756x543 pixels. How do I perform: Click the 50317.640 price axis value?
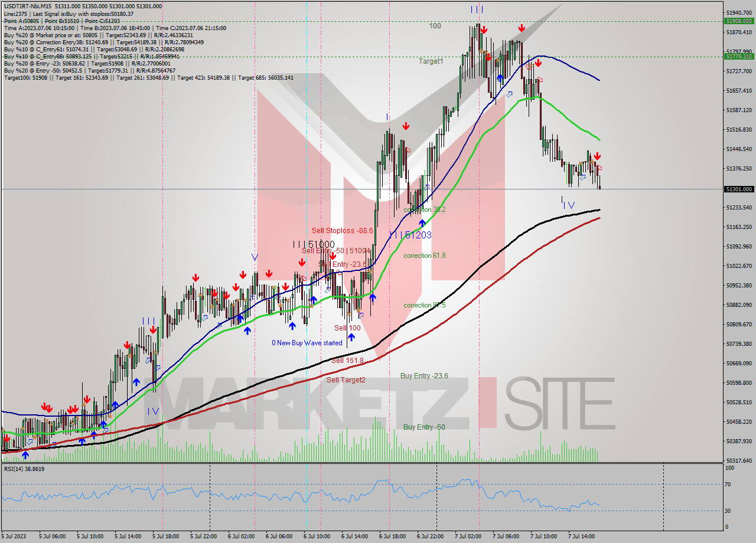point(740,460)
